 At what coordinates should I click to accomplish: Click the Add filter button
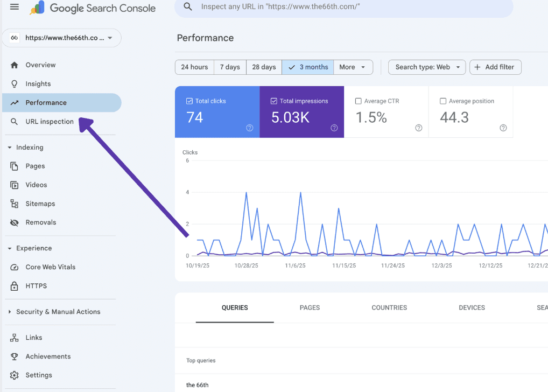point(495,67)
